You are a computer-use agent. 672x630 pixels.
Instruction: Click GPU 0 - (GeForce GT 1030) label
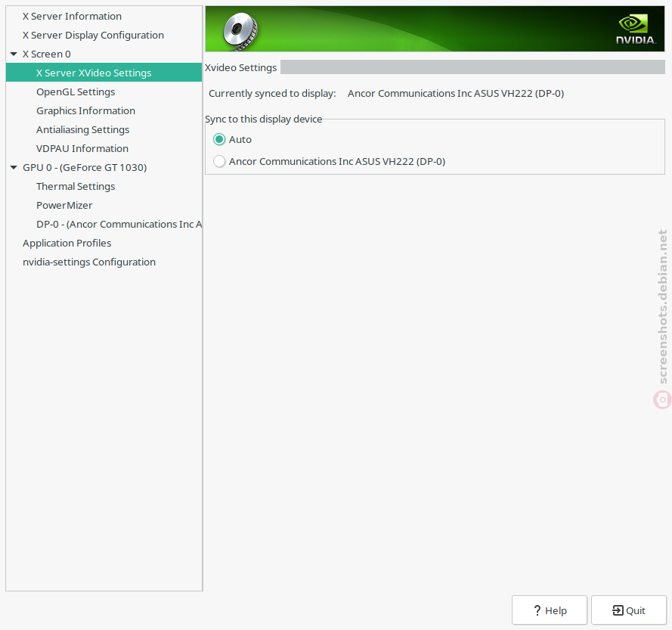(x=85, y=167)
